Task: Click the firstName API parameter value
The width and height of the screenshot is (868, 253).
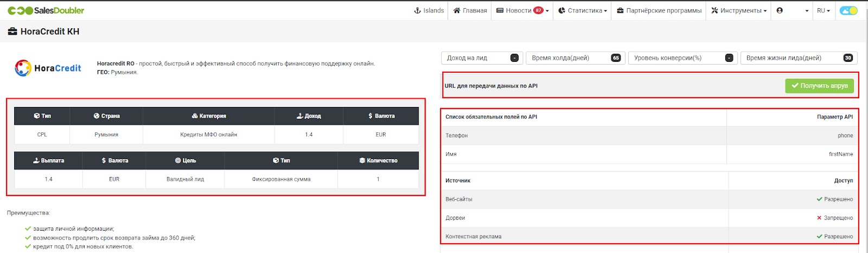Action: (841, 154)
